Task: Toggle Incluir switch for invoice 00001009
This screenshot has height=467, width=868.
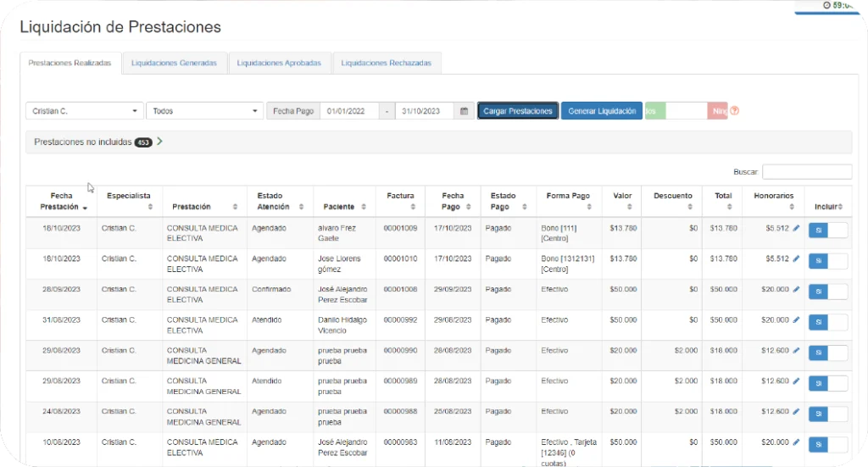Action: pyautogui.click(x=827, y=231)
